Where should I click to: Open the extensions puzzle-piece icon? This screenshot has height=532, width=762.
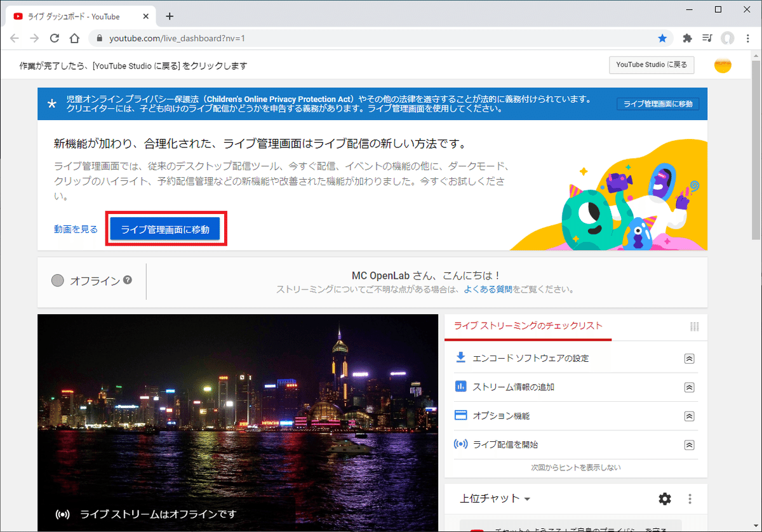point(687,38)
